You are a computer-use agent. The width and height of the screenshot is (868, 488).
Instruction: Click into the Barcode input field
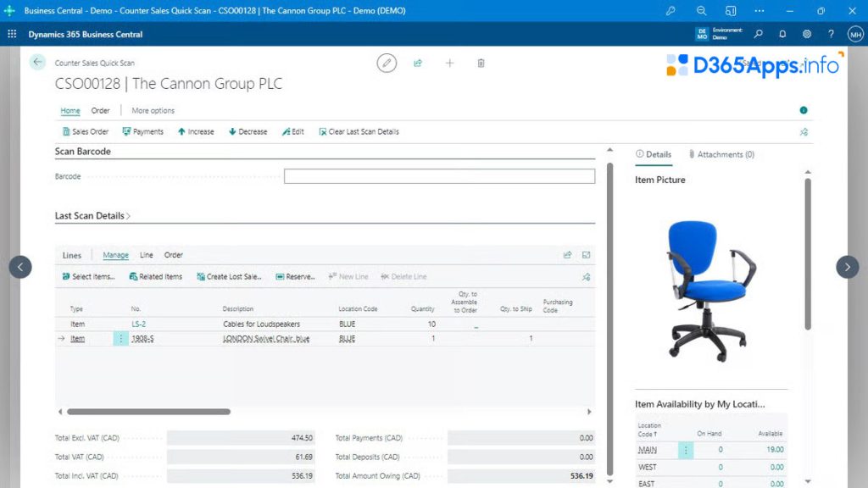pos(440,176)
